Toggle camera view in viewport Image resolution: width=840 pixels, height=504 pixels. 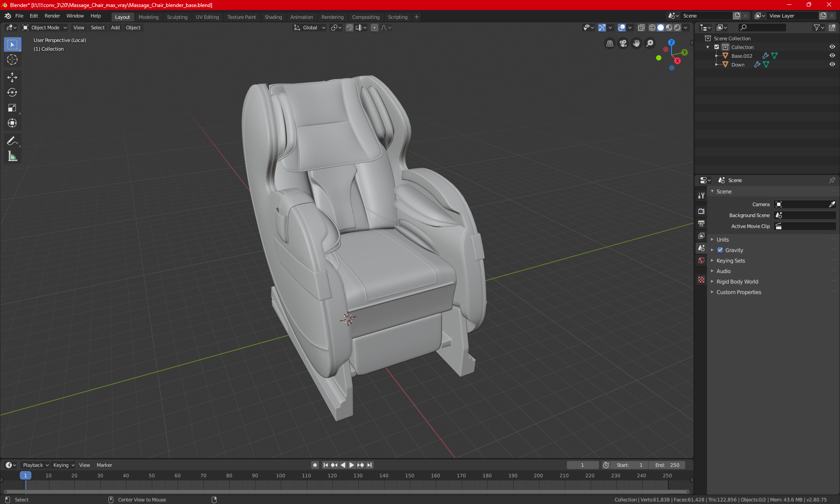coord(623,43)
